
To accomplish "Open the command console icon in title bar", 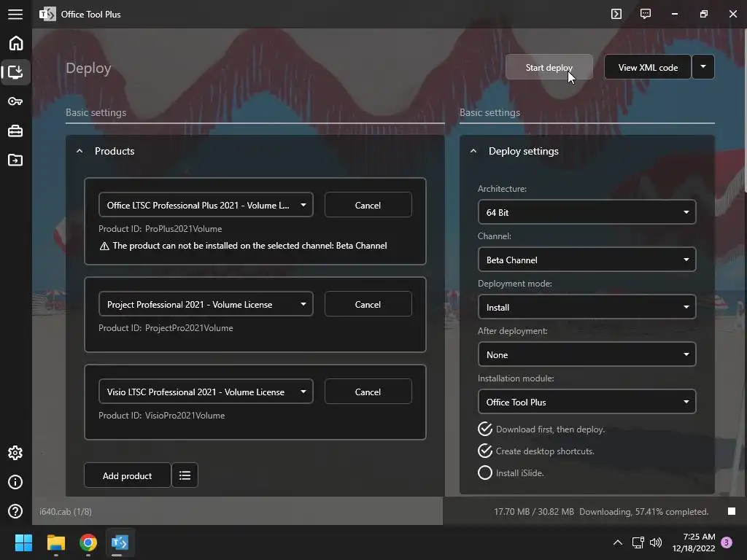I will [x=616, y=14].
